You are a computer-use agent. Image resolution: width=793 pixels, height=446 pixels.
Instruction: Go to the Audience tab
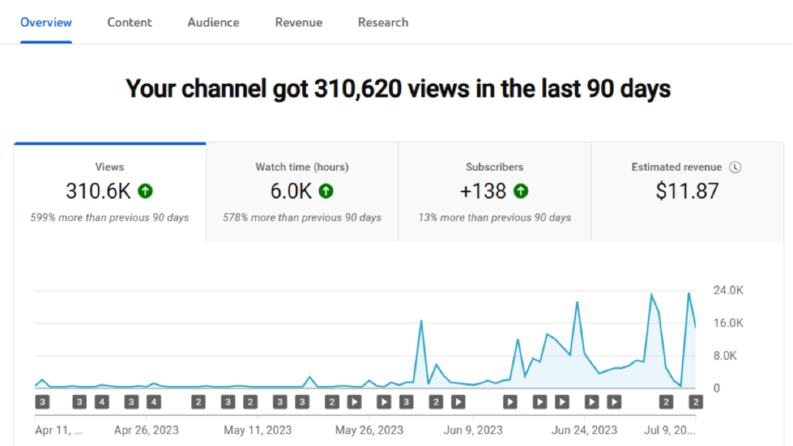[213, 22]
